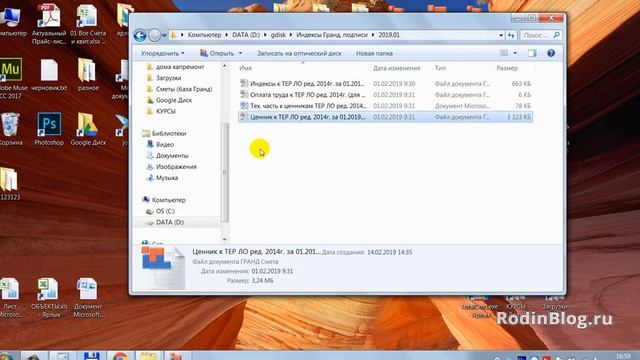Viewport: 640px width, 360px height.
Task: Change the view with the view icon
Action: click(504, 53)
